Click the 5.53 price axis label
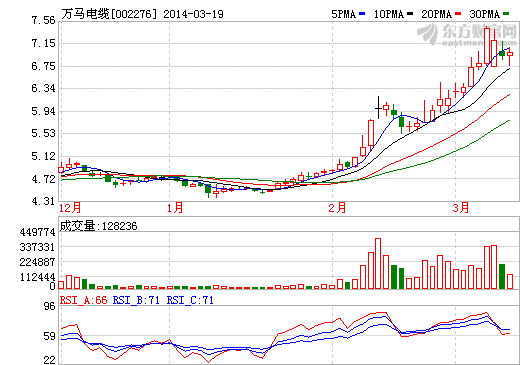The height and width of the screenshot is (365, 520). (x=43, y=133)
